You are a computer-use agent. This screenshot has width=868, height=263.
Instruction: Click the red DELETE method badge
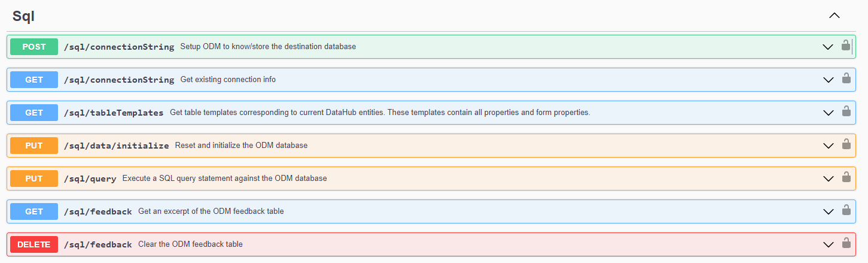click(x=34, y=244)
